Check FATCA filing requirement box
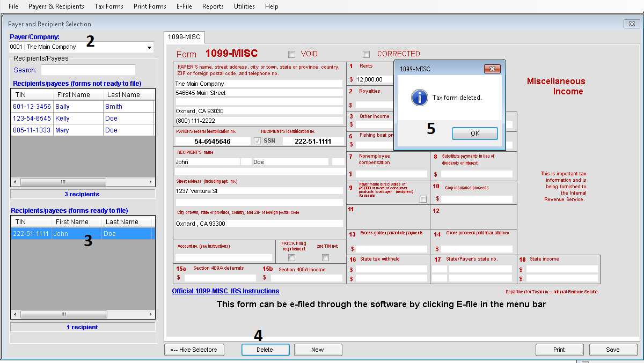This screenshot has width=644, height=363. click(x=292, y=258)
